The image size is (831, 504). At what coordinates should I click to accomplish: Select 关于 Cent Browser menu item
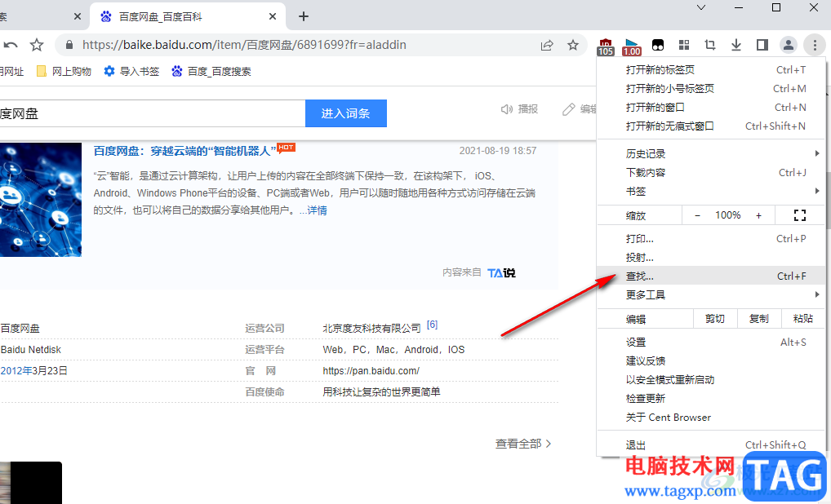point(711,418)
